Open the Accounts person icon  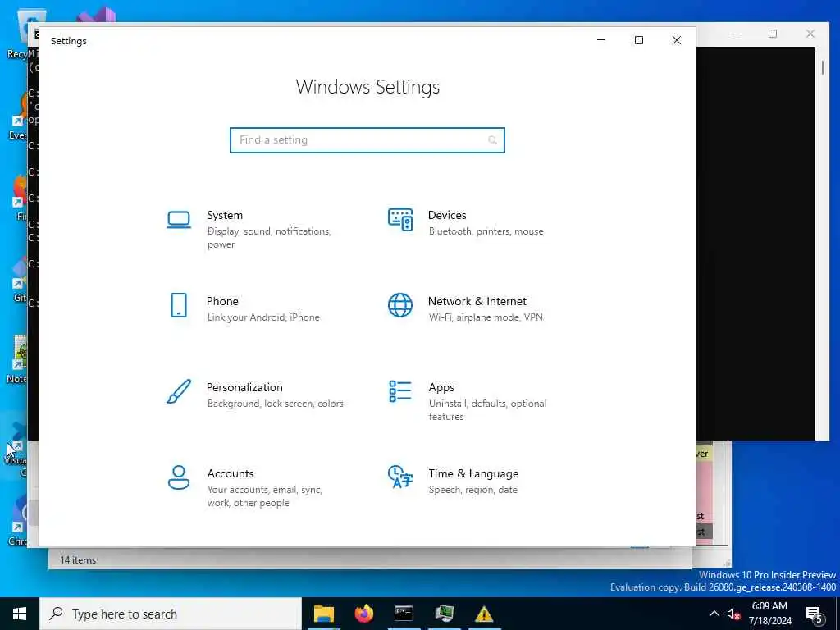click(178, 478)
